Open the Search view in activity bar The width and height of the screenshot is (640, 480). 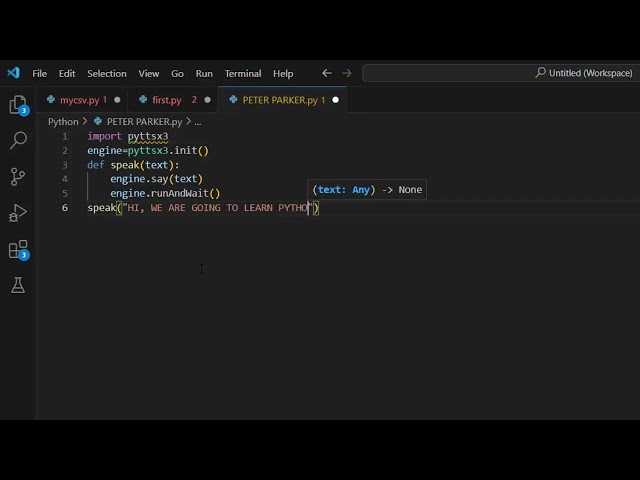18,140
